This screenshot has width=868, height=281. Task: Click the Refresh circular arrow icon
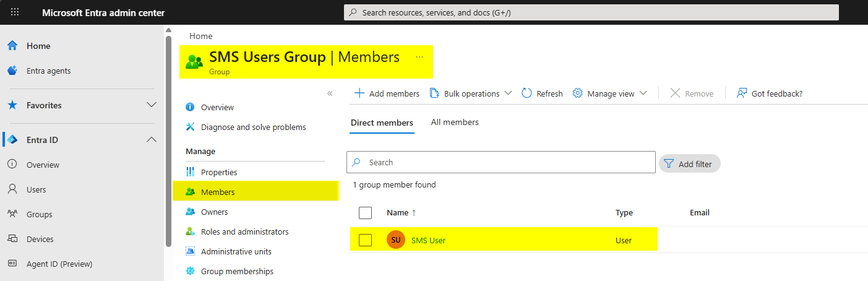(x=526, y=93)
